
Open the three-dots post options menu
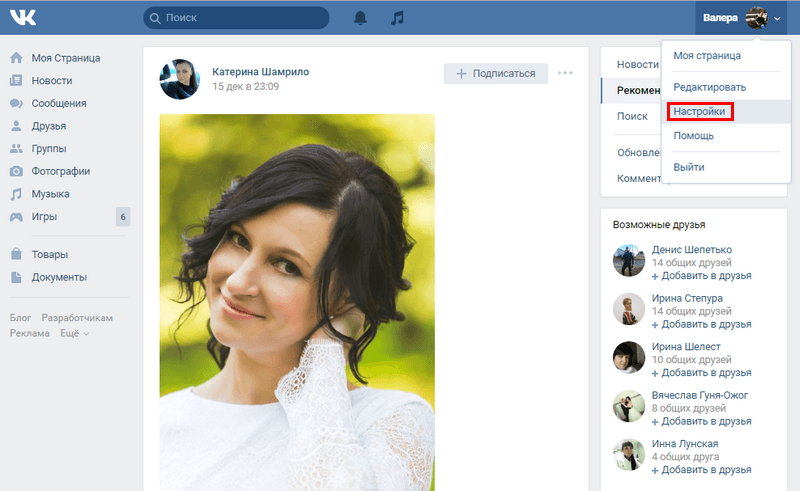click(x=565, y=73)
